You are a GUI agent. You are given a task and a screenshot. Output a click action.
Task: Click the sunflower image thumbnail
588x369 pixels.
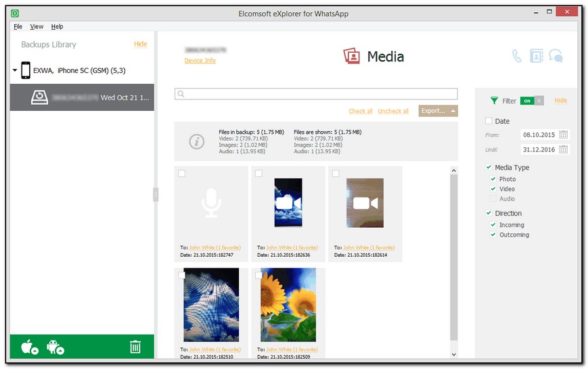pos(288,304)
